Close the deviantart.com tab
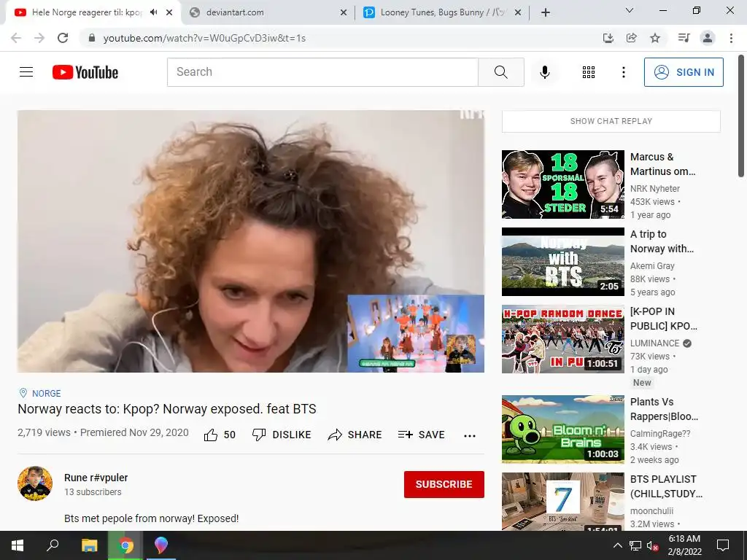The width and height of the screenshot is (747, 560). click(x=343, y=12)
